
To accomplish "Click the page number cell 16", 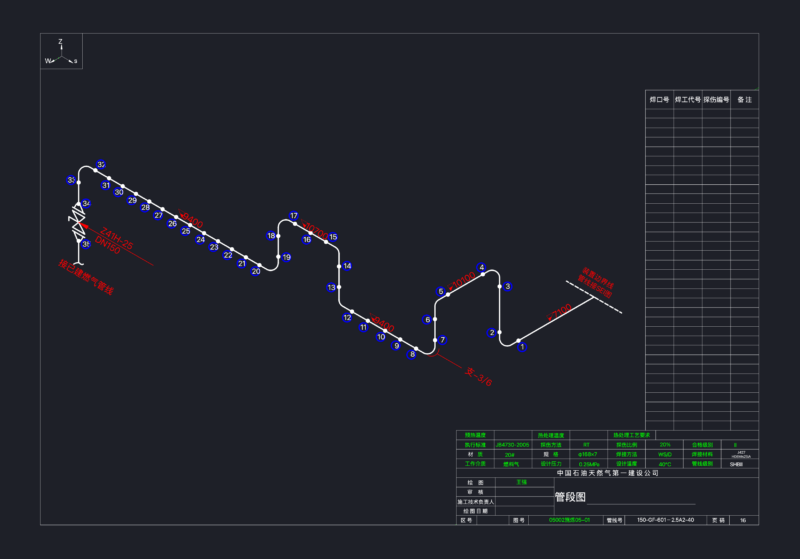I will pyautogui.click(x=743, y=520).
